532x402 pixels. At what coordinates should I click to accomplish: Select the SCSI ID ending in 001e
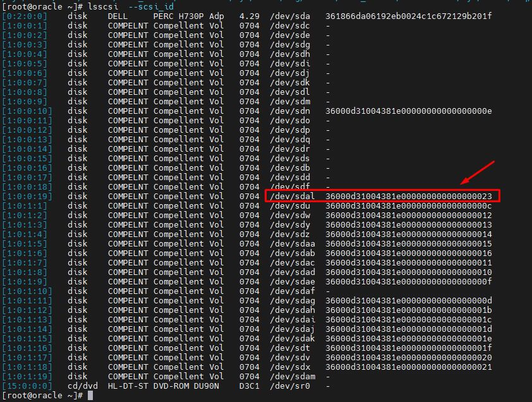[x=409, y=339]
